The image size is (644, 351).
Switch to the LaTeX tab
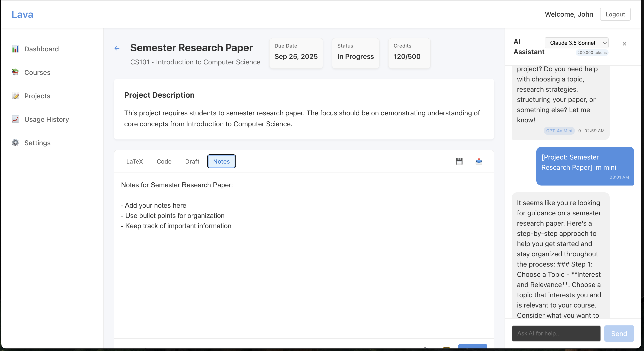pyautogui.click(x=135, y=161)
